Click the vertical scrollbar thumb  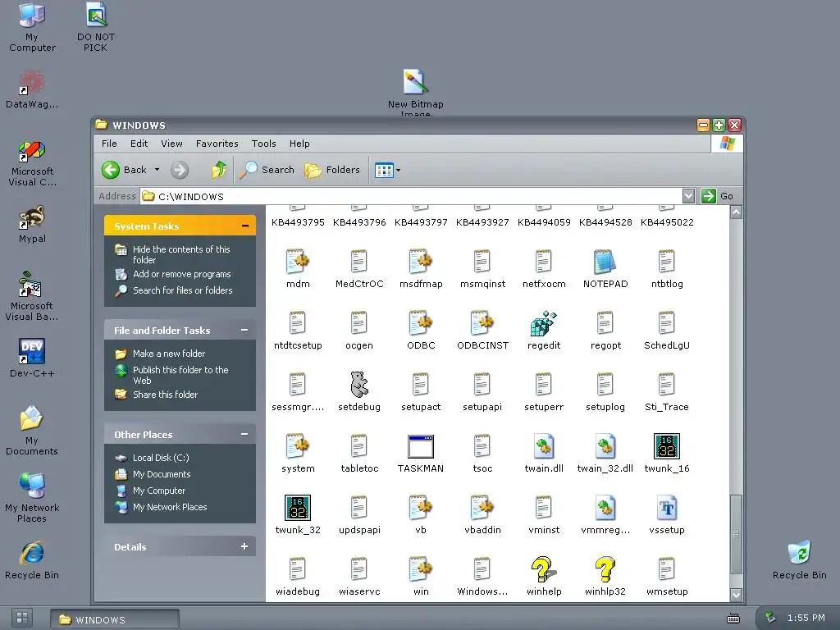(736, 533)
